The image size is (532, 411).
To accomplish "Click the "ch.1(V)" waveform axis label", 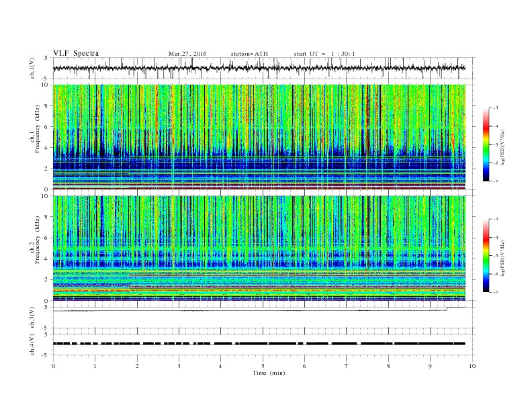I will point(32,68).
